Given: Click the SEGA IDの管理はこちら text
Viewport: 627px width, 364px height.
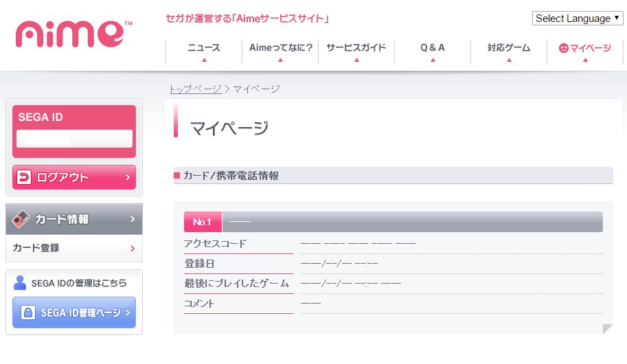Looking at the screenshot, I should pos(79,283).
